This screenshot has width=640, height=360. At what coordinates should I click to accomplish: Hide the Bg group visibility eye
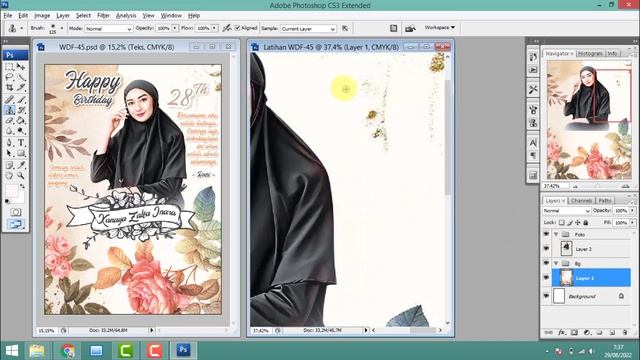point(546,263)
